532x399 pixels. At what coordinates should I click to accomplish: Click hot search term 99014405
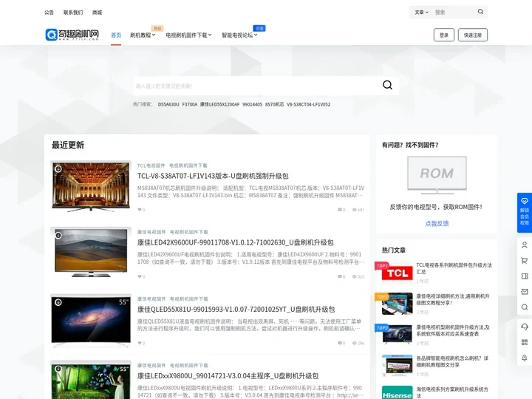coord(252,104)
